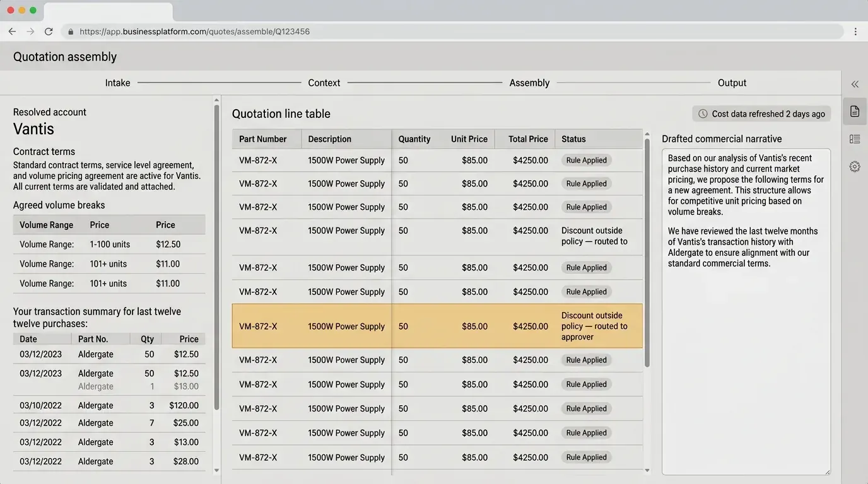Reload the quotation assembly page
This screenshot has height=484, width=868.
pyautogui.click(x=49, y=32)
